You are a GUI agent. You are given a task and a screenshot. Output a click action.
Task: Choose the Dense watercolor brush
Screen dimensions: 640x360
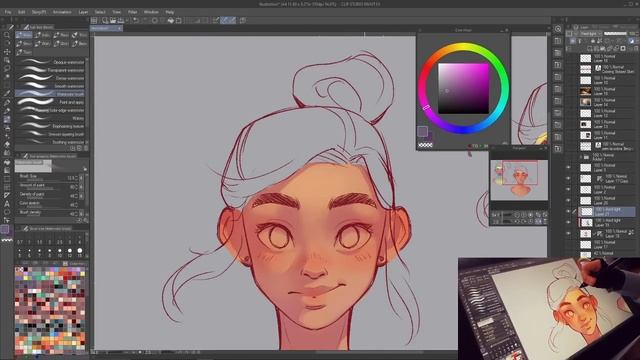50,78
